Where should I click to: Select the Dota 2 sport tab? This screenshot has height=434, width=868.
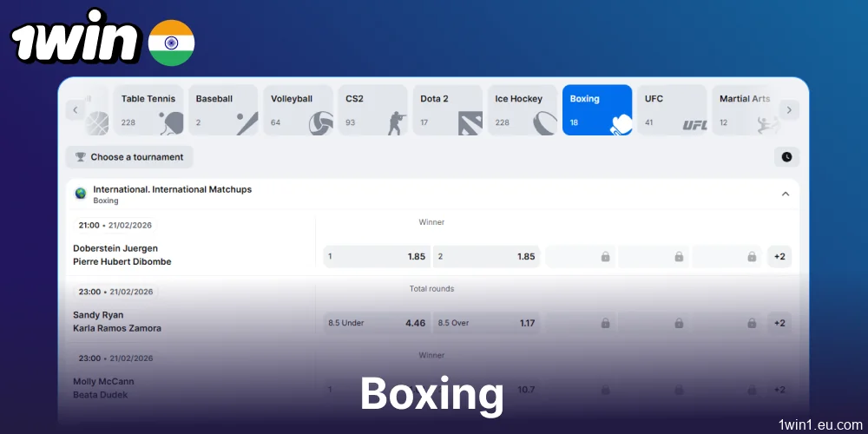(x=447, y=110)
